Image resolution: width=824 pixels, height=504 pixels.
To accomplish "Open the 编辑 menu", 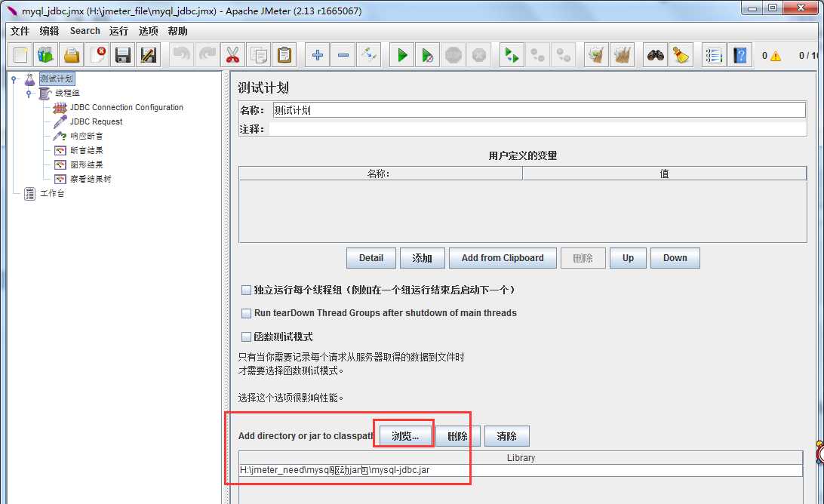I will coord(49,31).
